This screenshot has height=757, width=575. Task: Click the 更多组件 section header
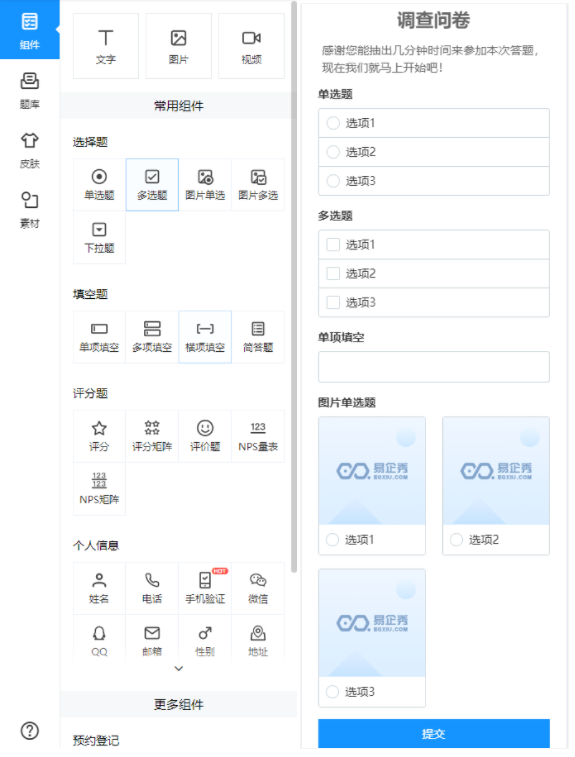coord(179,704)
